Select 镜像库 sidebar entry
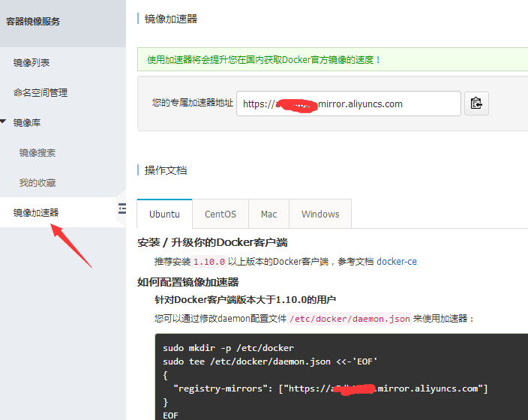This screenshot has width=528, height=420. coord(27,122)
